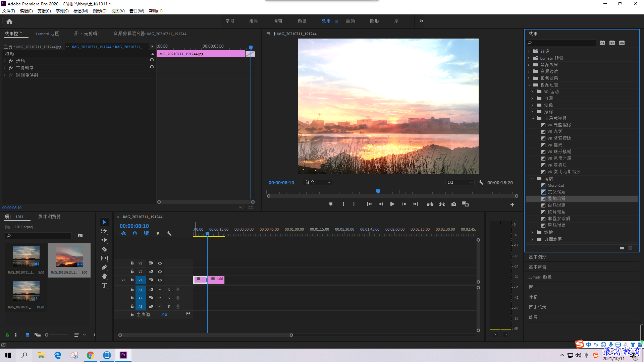Open the 文件(F) menu

click(9, 11)
